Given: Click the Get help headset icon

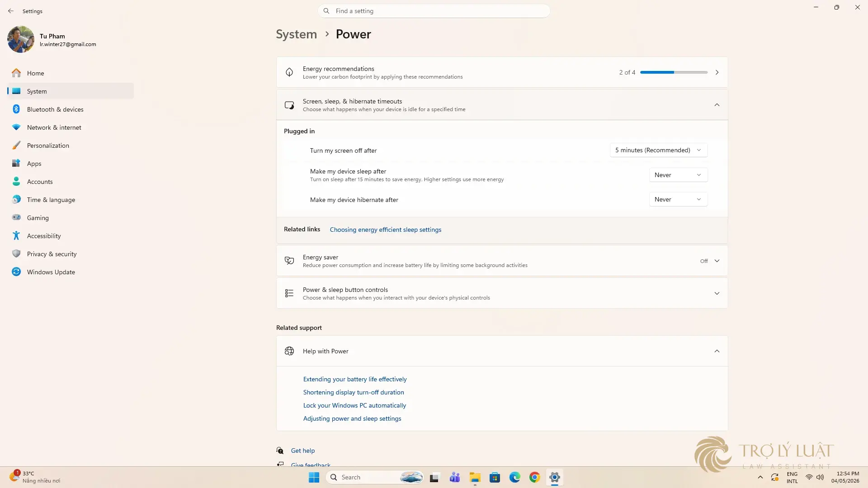Looking at the screenshot, I should pos(280,450).
